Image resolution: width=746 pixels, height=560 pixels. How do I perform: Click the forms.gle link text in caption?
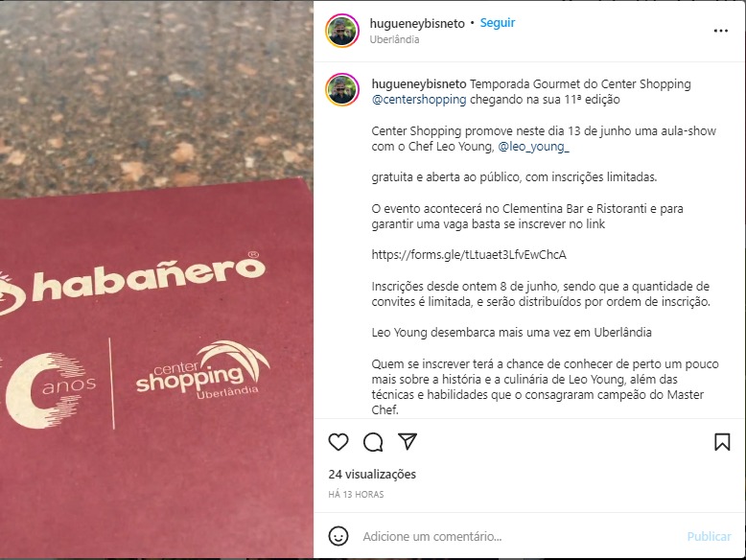[469, 255]
